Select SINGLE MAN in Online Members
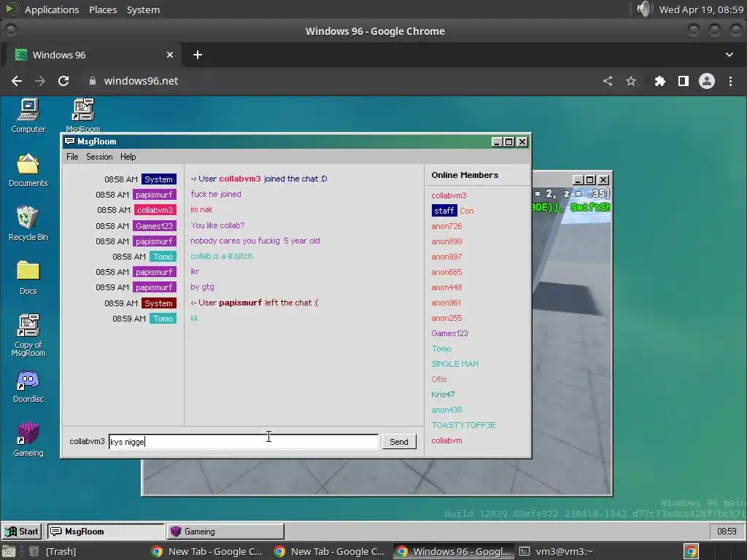Screen dimensions: 747x560 [454, 364]
